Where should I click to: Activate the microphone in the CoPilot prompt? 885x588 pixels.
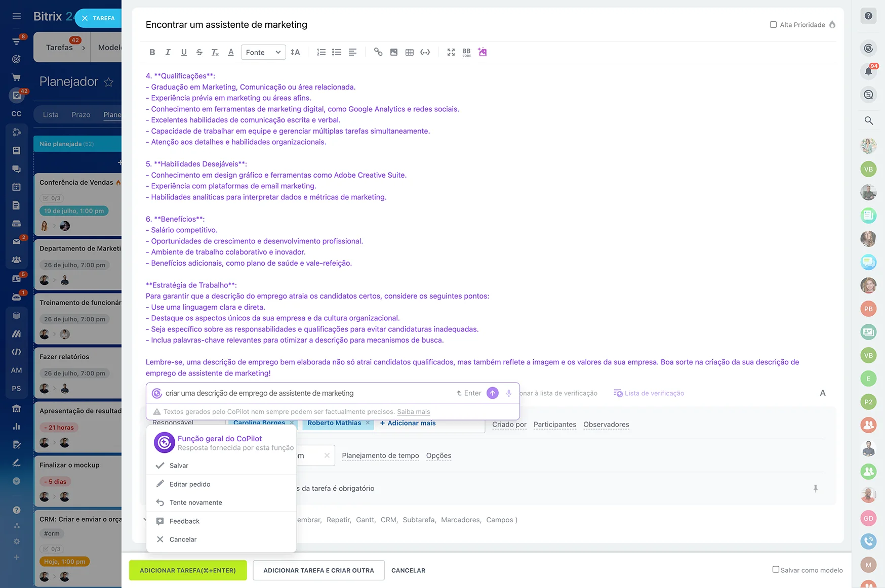coord(508,393)
